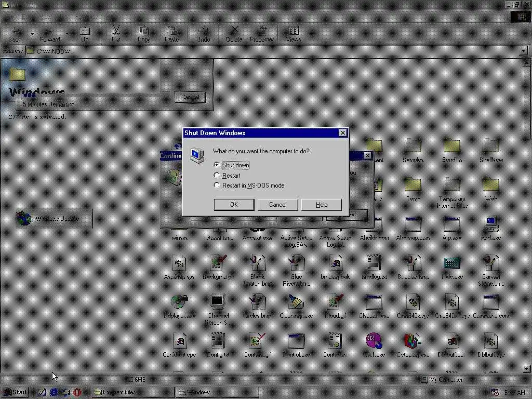Launch Opera from the Quick Launch bar
The image size is (532, 399).
click(77, 393)
